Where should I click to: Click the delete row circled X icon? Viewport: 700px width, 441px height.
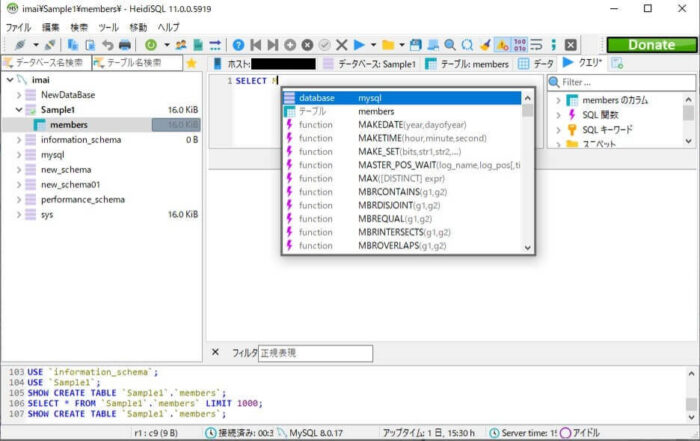(x=307, y=45)
